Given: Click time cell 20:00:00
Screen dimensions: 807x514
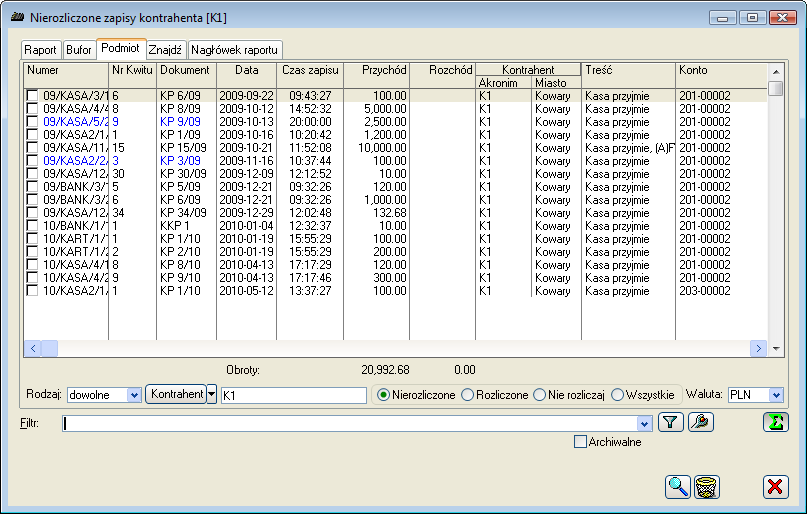Looking at the screenshot, I should [x=310, y=121].
